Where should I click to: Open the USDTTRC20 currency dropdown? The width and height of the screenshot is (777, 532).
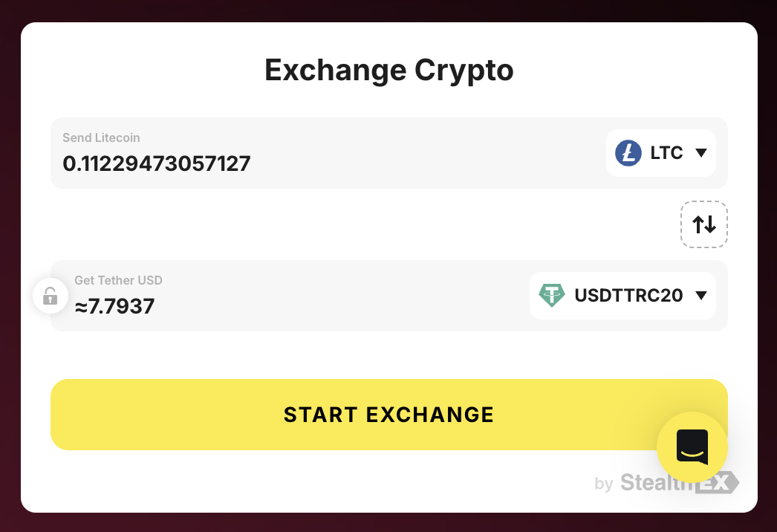[622, 295]
